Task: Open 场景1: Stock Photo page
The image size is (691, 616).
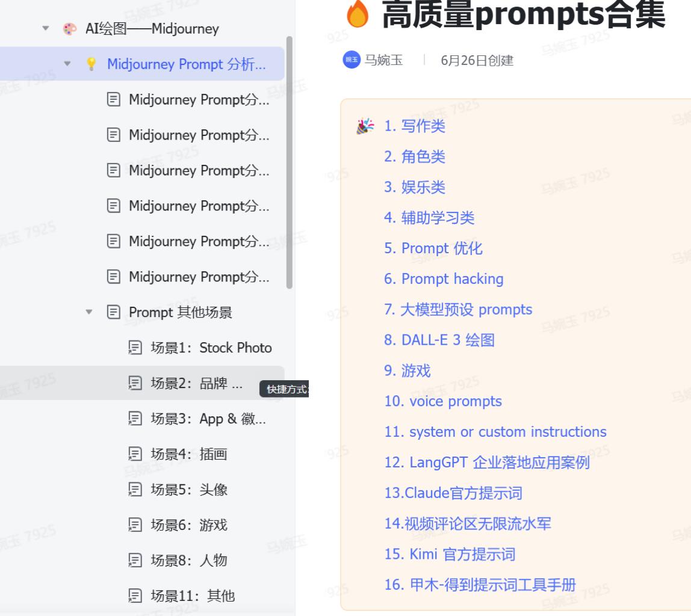Action: coord(211,348)
